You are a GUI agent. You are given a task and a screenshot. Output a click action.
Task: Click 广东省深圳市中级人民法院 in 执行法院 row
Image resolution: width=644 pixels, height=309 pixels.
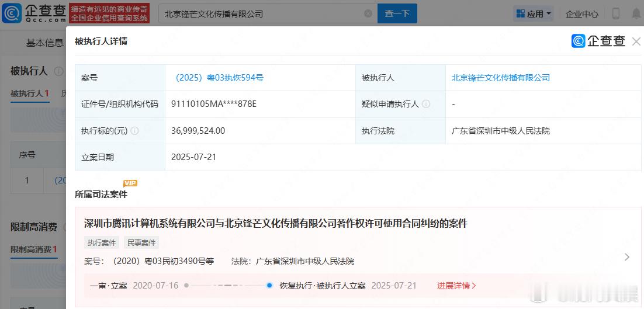[x=501, y=131]
